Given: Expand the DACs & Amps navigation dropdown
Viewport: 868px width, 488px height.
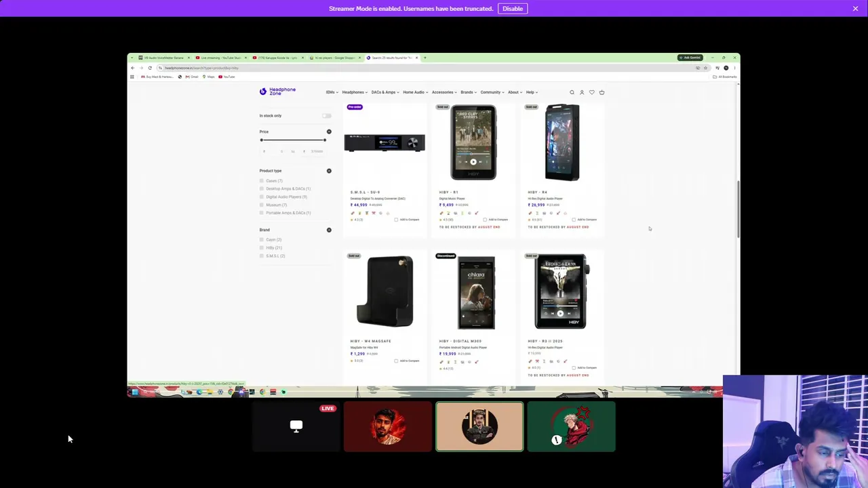Looking at the screenshot, I should tap(385, 92).
